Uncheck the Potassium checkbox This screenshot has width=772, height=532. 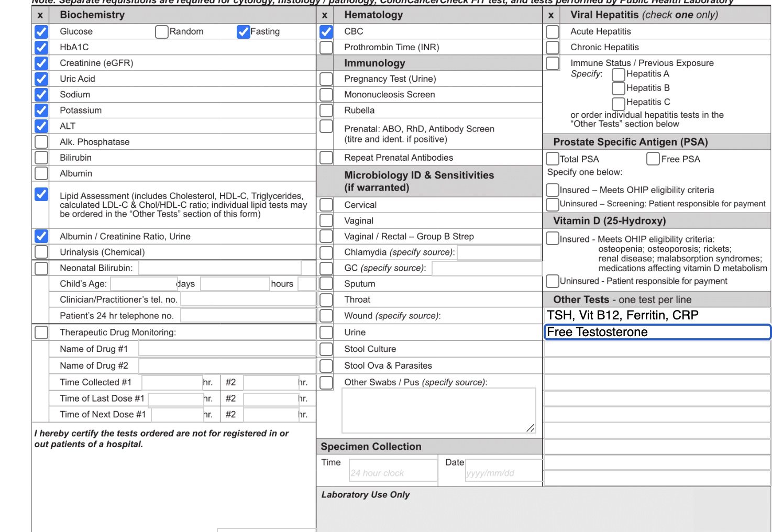coord(41,110)
